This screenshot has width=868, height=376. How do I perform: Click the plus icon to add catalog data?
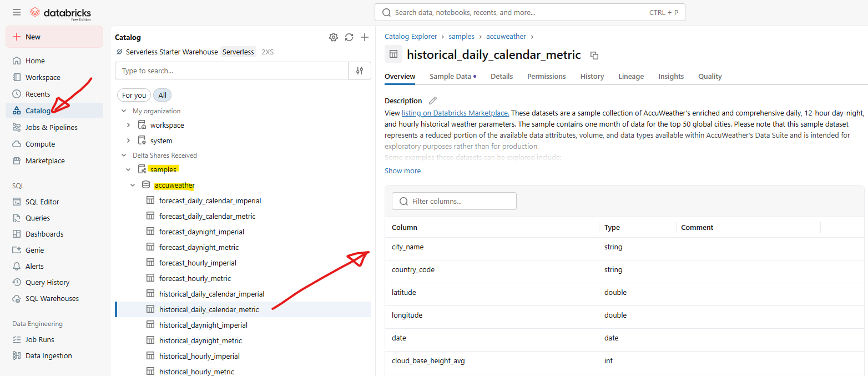tap(365, 37)
